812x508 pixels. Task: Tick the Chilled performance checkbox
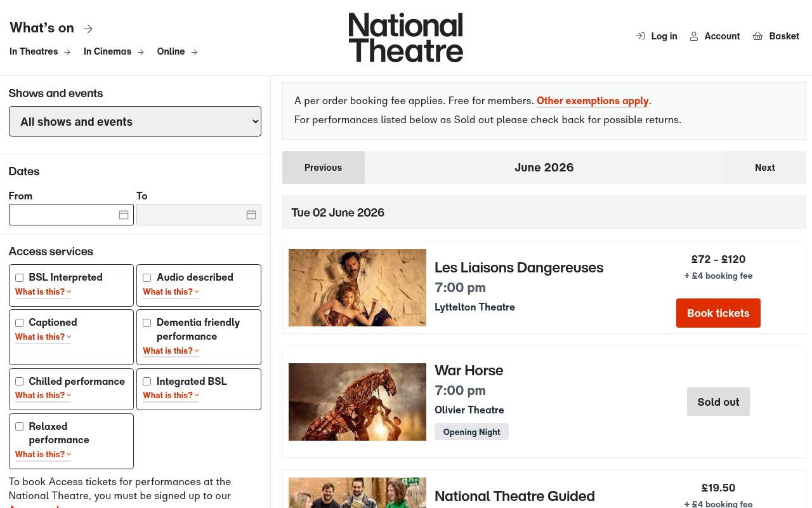point(19,382)
